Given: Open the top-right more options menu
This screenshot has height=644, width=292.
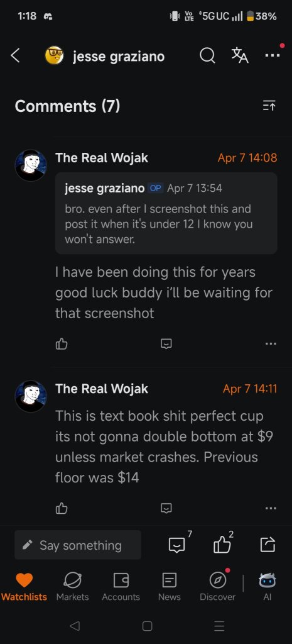Looking at the screenshot, I should coord(273,55).
